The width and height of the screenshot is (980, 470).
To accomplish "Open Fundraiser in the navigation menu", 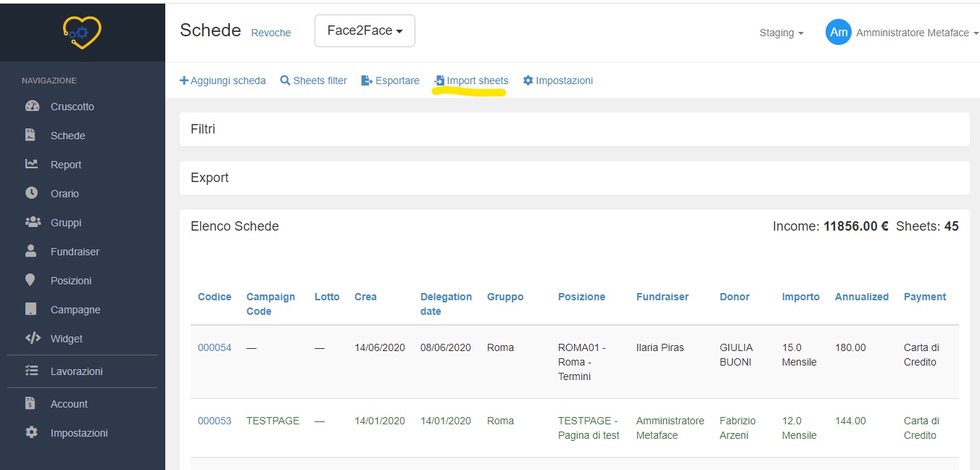I will (x=75, y=252).
